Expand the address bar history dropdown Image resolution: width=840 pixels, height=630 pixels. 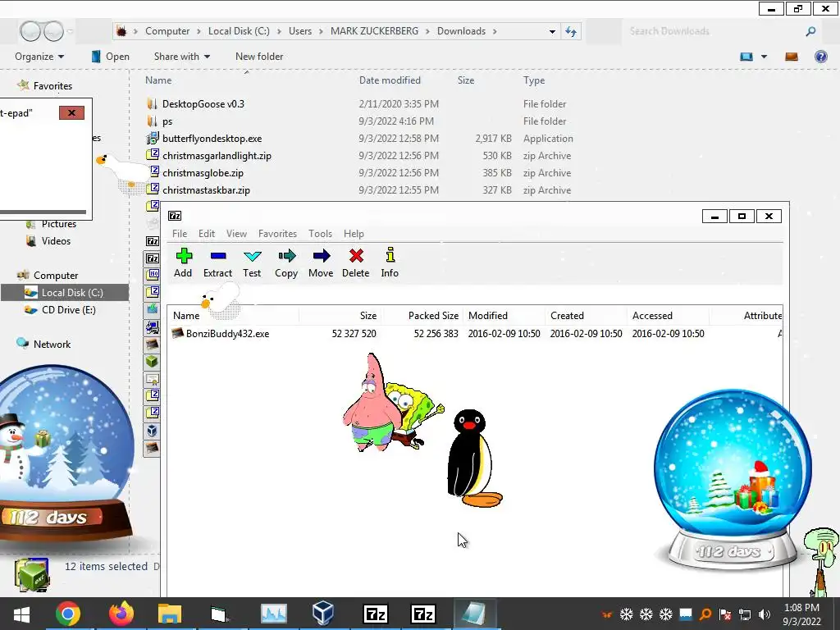click(552, 32)
